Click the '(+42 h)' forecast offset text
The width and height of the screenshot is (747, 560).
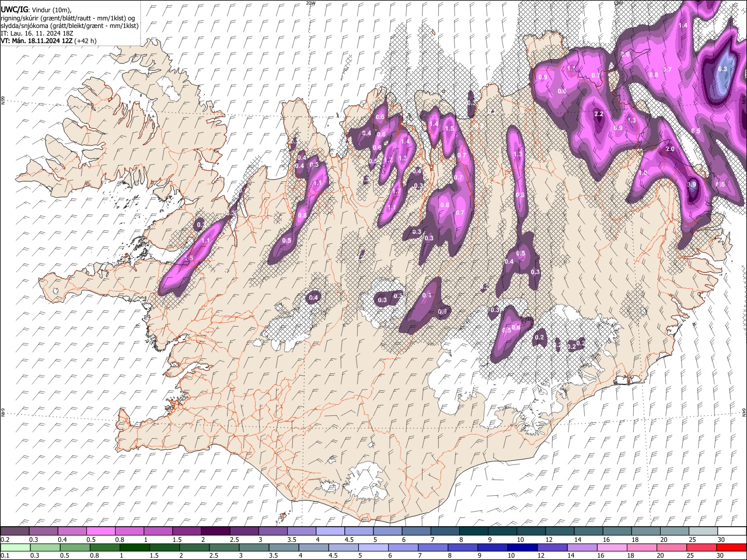85,41
